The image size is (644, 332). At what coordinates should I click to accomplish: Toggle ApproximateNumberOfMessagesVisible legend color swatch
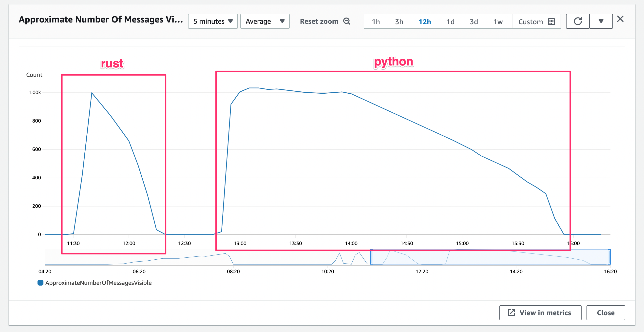coord(40,283)
